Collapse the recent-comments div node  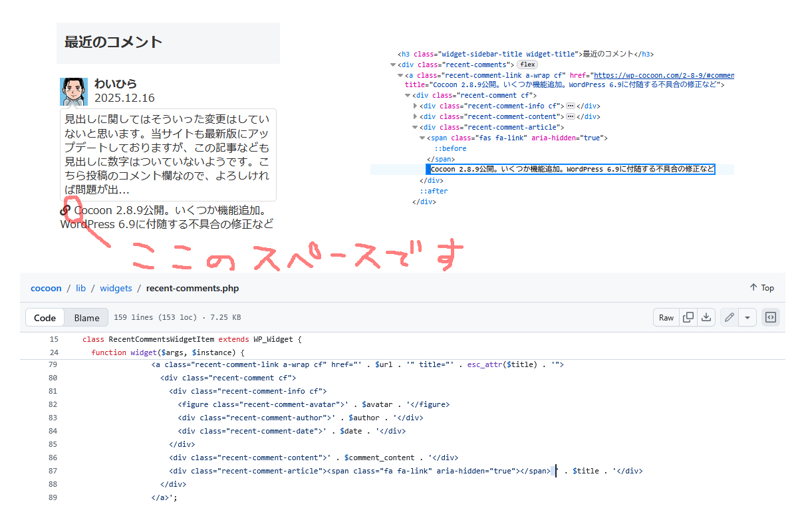[393, 65]
